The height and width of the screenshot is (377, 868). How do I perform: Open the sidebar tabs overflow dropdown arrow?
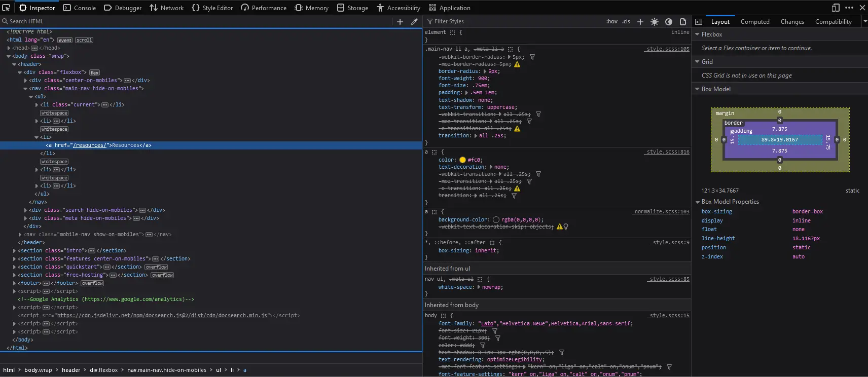(865, 21)
